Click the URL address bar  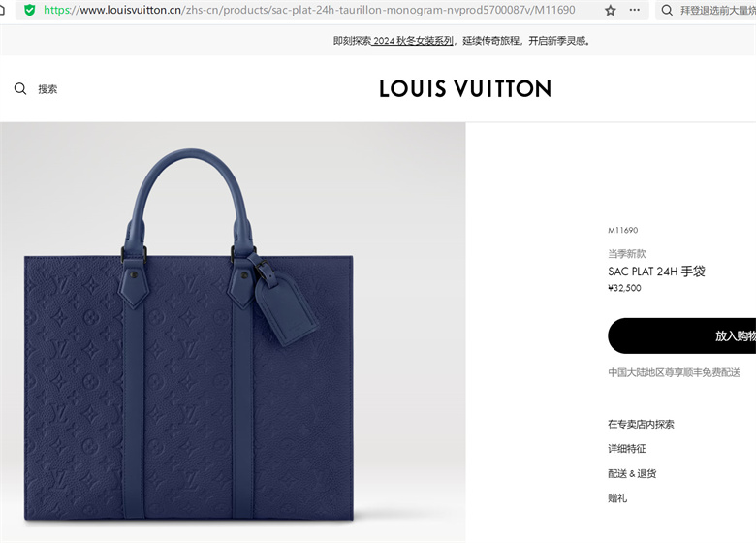tap(308, 10)
